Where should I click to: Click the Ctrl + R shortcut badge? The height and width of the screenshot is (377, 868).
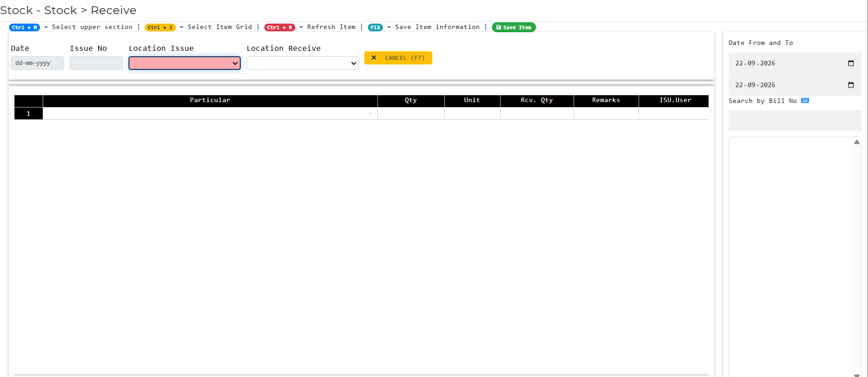[279, 27]
